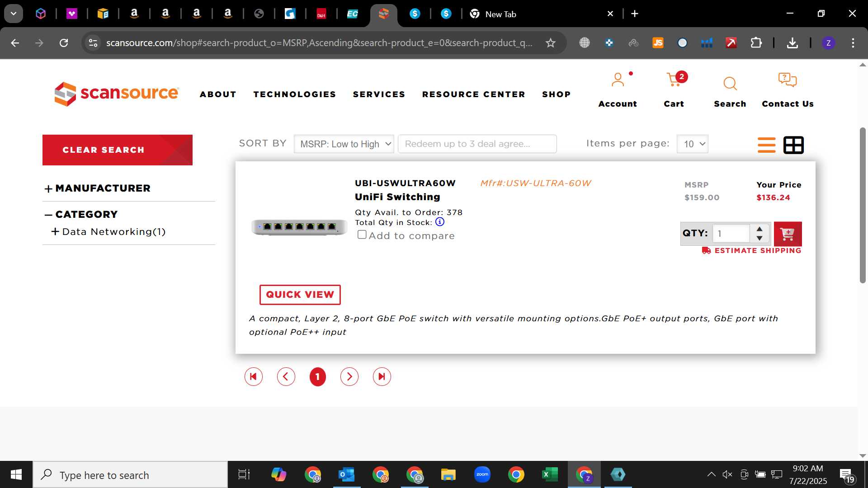Open the About menu
This screenshot has width=868, height=488.
pos(218,94)
